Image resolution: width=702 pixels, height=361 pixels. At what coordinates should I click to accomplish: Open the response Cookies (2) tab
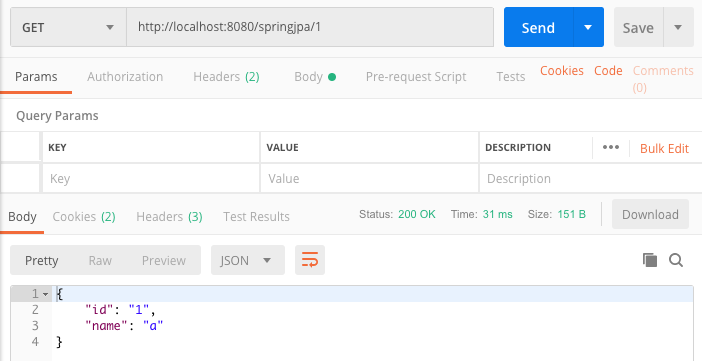point(84,217)
